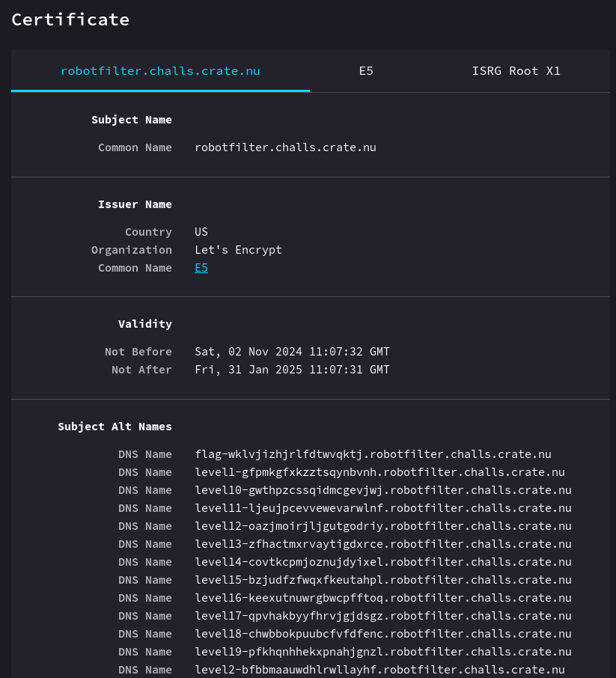Select the Not After date value
616x678 pixels.
point(292,369)
